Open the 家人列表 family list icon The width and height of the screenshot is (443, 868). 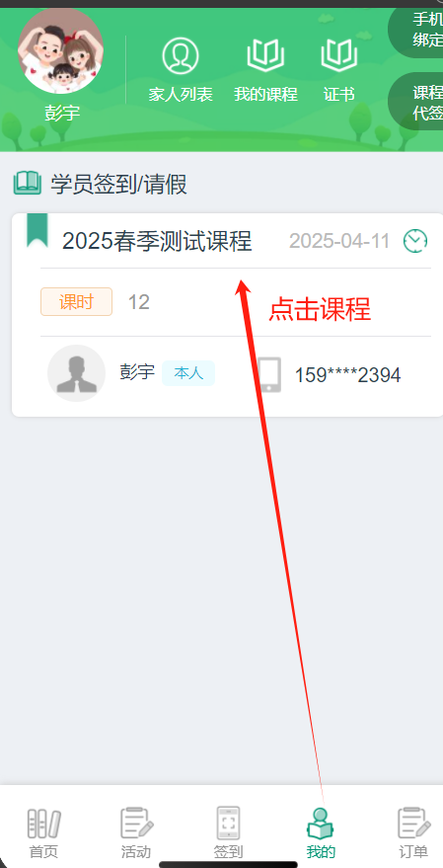point(181,55)
